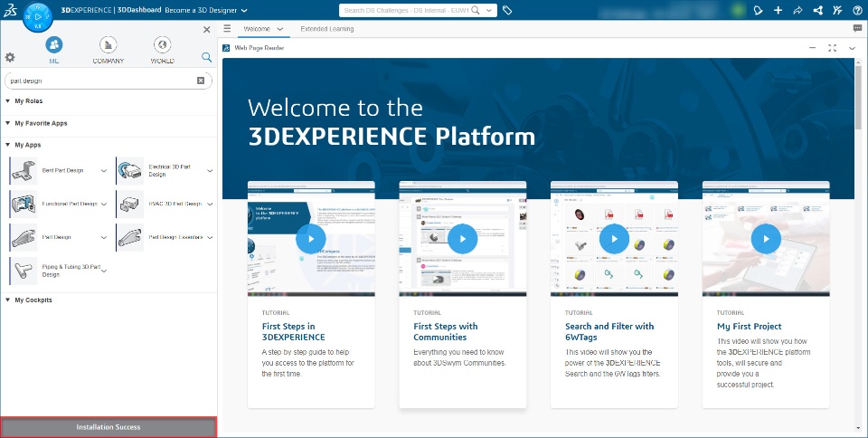Click the 6WTags tag icon
Image resolution: width=868 pixels, height=438 pixels.
pos(507,10)
